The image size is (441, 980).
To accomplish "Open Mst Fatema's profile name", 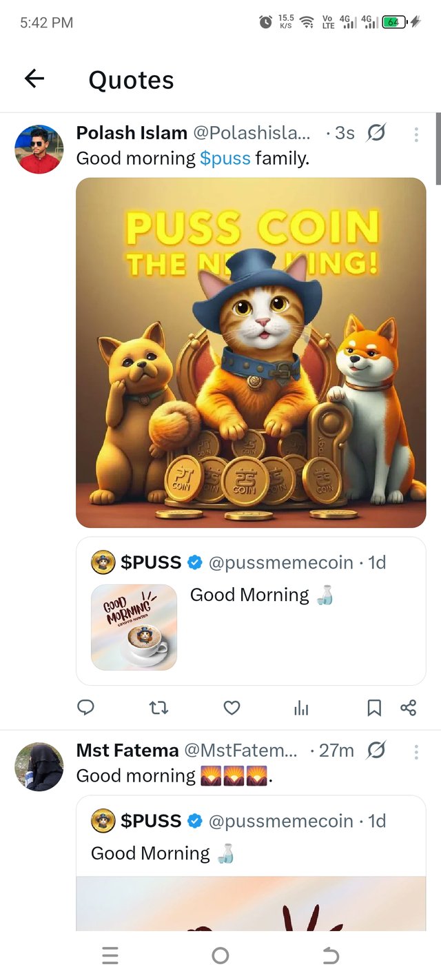I will tap(127, 750).
